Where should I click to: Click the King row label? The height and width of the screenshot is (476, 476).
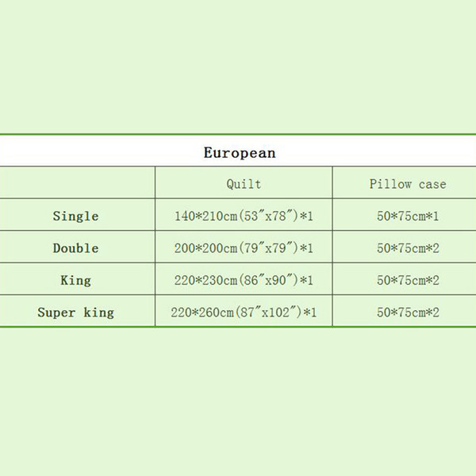tap(75, 280)
